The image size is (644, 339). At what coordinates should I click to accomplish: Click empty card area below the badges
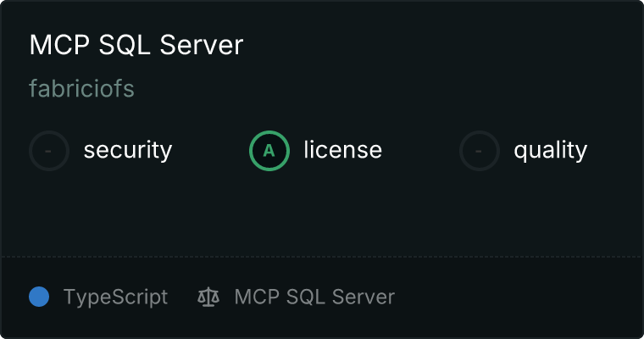point(322,212)
